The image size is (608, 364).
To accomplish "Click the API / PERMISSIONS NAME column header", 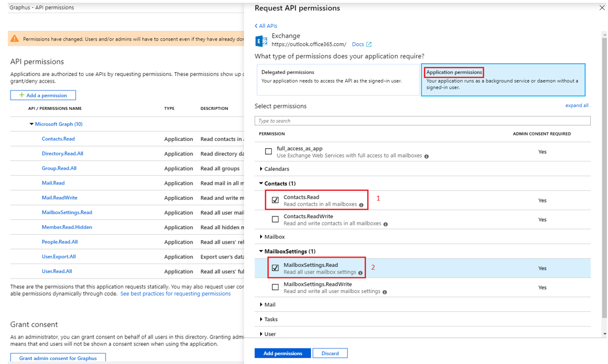I will point(55,109).
